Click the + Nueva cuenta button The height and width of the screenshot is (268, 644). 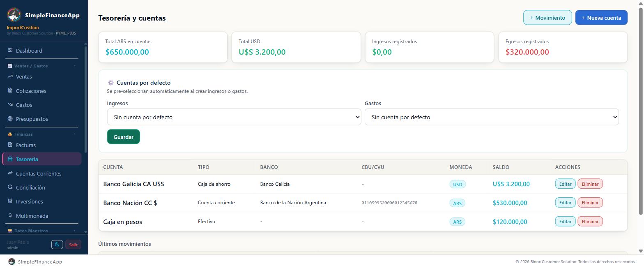click(x=601, y=18)
